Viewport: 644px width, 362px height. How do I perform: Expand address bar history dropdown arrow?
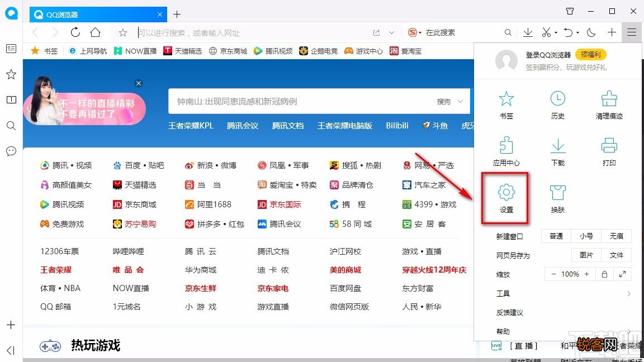tap(391, 32)
